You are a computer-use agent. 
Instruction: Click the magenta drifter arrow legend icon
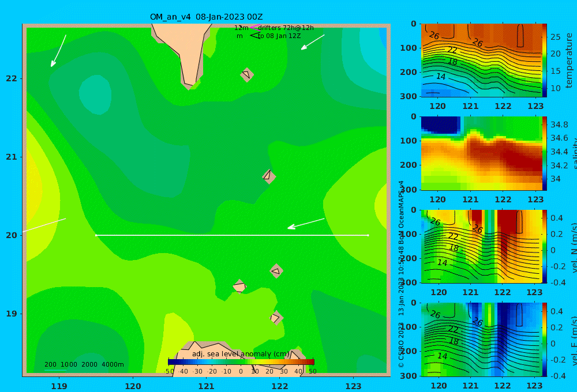pyautogui.click(x=255, y=28)
